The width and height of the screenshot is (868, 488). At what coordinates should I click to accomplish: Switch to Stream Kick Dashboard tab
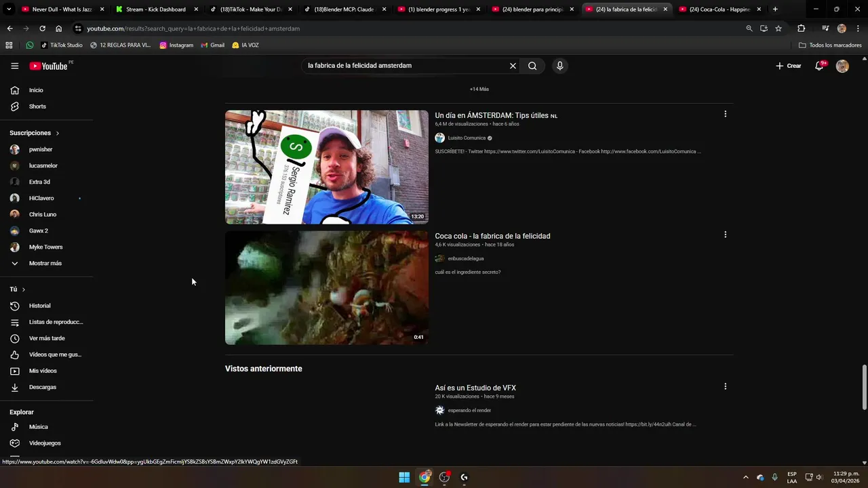coord(156,9)
